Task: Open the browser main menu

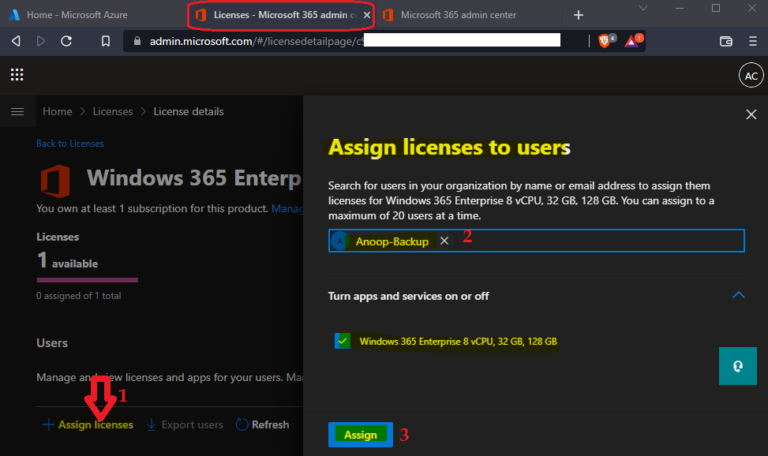Action: point(753,41)
